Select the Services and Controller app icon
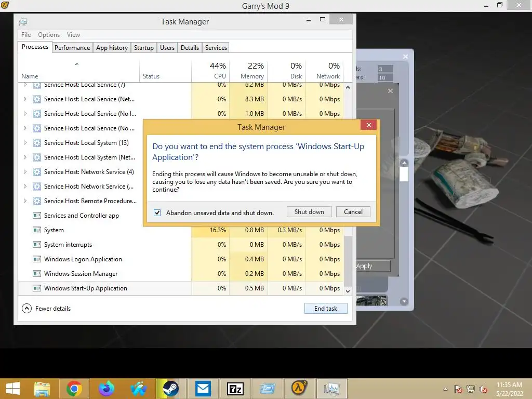Screen dimensions: 532x399 pos(37,216)
